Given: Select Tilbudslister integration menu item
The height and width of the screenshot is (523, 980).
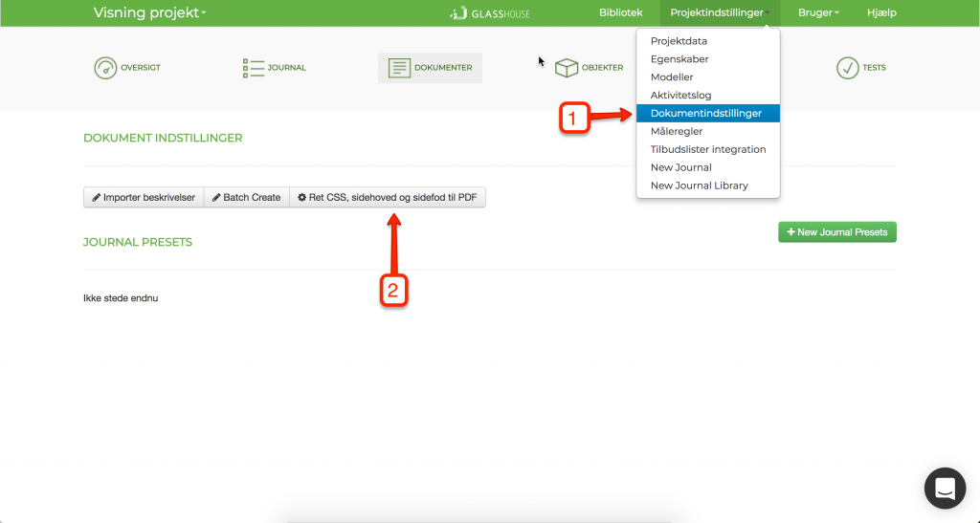Looking at the screenshot, I should click(707, 149).
